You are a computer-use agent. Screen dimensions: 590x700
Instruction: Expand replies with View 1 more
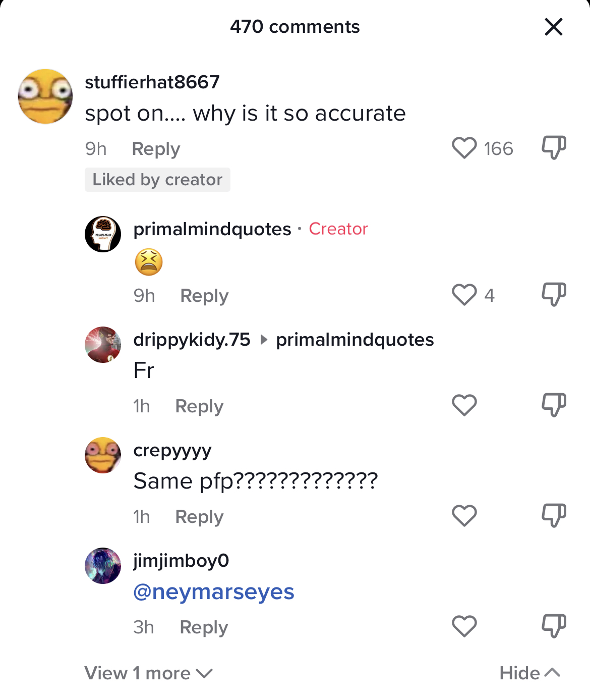(149, 673)
